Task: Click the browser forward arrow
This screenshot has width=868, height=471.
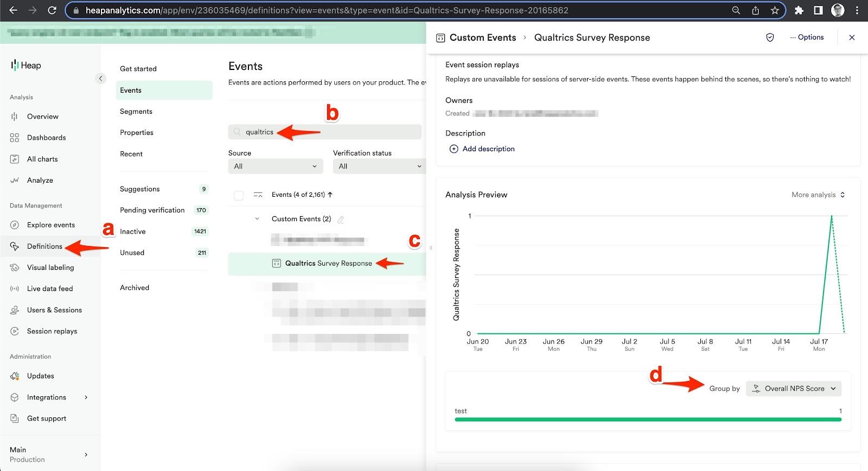Action: [33, 10]
